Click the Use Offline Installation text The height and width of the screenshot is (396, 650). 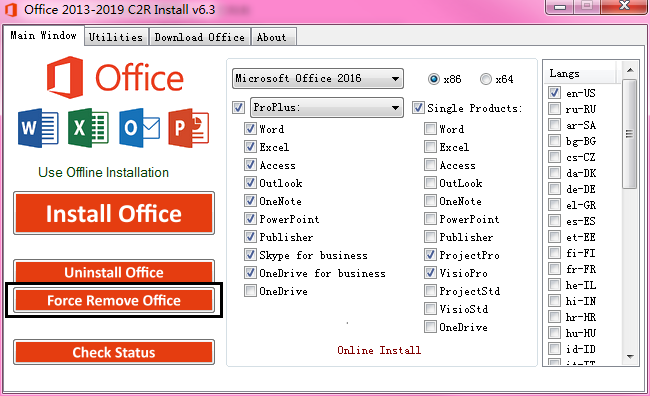tap(103, 172)
